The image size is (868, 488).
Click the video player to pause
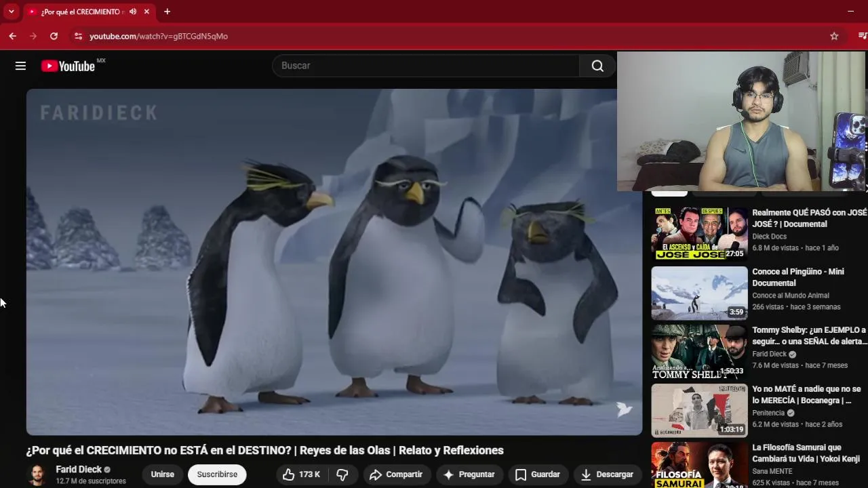[x=334, y=262]
